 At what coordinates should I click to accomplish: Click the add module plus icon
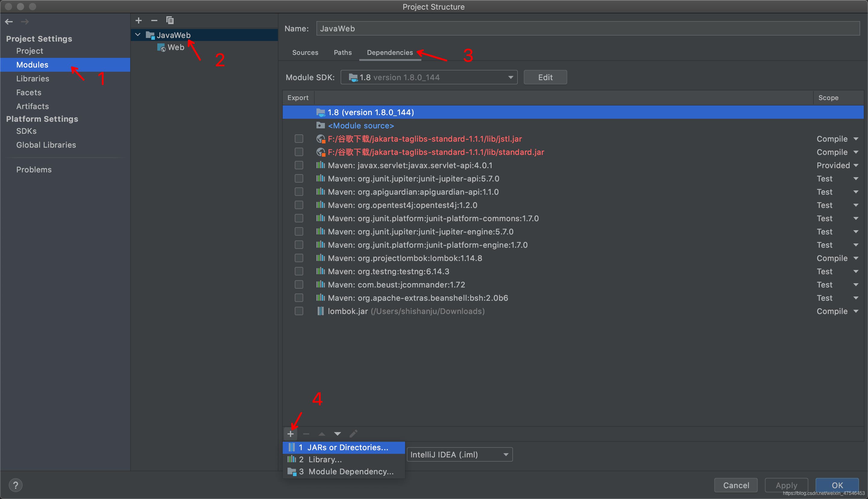coord(138,20)
